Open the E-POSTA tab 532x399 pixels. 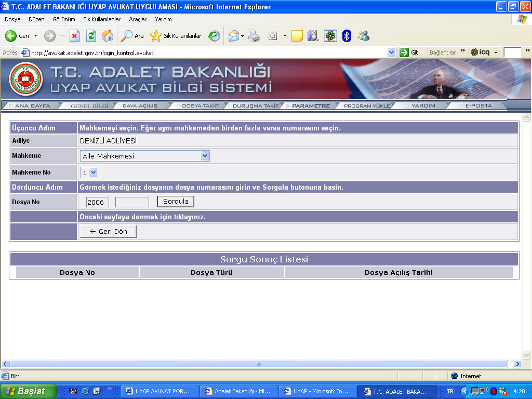[478, 106]
